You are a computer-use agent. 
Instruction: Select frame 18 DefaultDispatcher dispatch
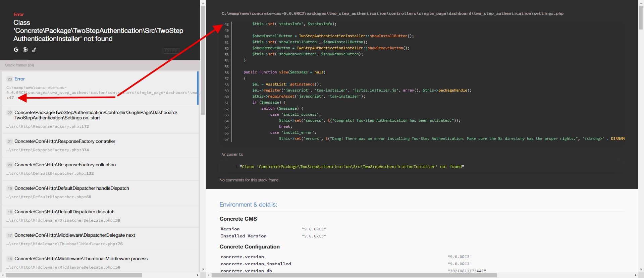click(x=100, y=216)
